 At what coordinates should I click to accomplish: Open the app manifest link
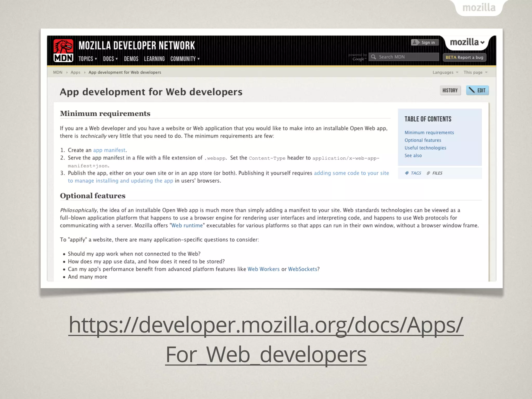pyautogui.click(x=109, y=150)
